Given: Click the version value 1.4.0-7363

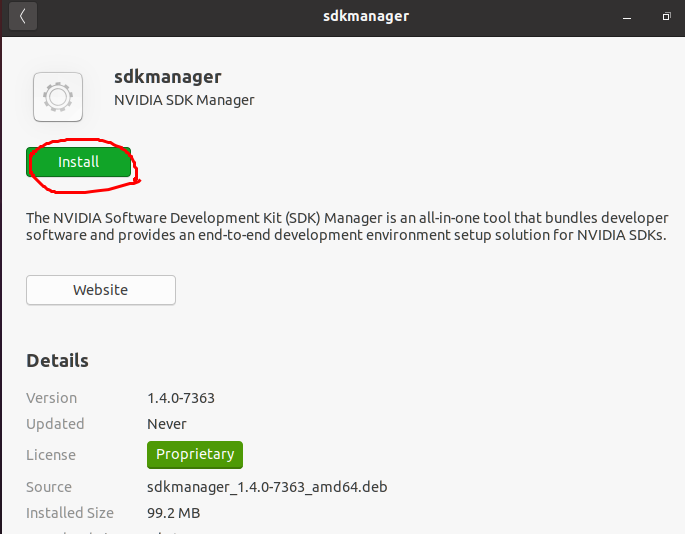Looking at the screenshot, I should pos(181,398).
